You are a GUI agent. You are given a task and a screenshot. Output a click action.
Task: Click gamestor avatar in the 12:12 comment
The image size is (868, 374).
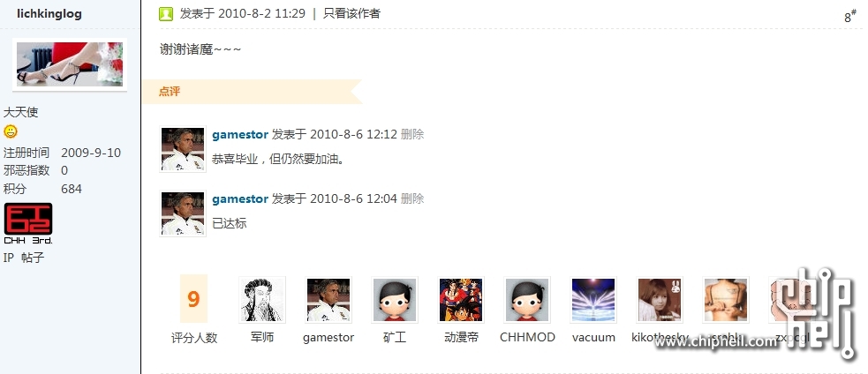(183, 149)
